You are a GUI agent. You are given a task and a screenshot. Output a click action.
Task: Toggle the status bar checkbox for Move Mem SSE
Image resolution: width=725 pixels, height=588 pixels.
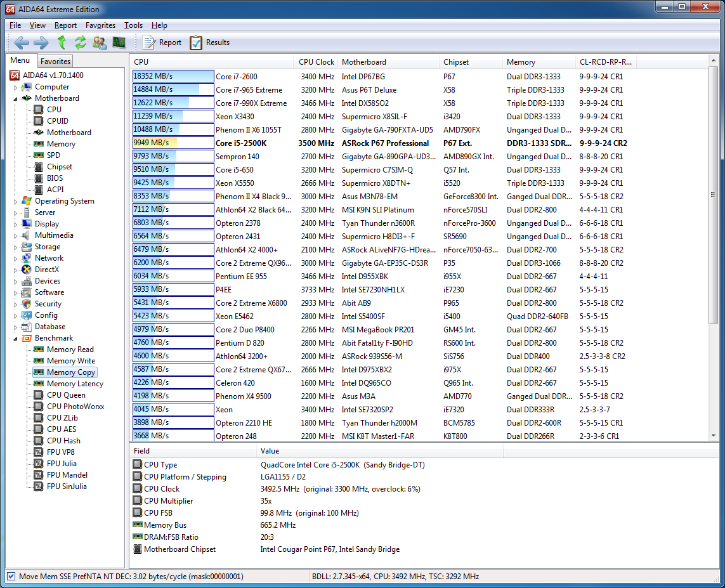coord(11,576)
